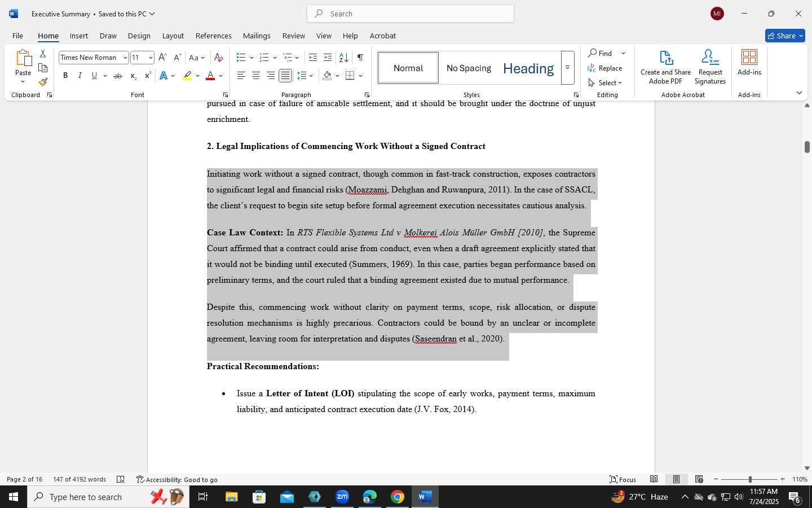The width and height of the screenshot is (812, 508).
Task: Click the Paste clipboard icon
Action: pyautogui.click(x=23, y=58)
